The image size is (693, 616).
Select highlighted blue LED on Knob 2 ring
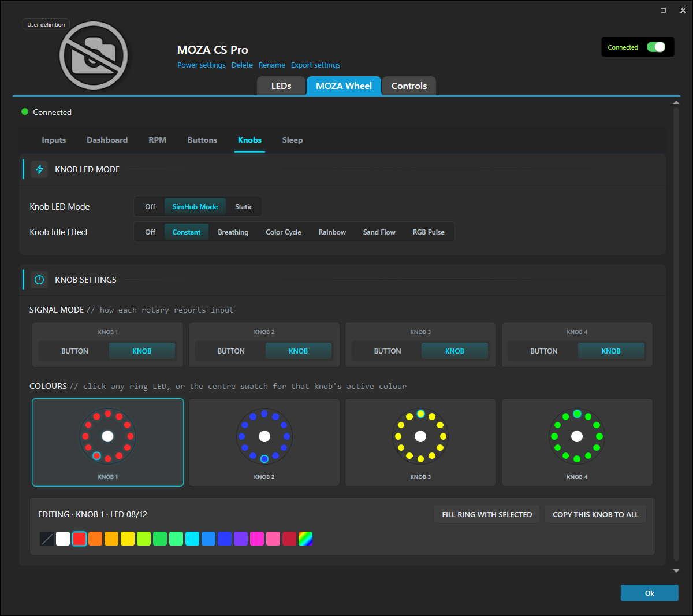264,459
